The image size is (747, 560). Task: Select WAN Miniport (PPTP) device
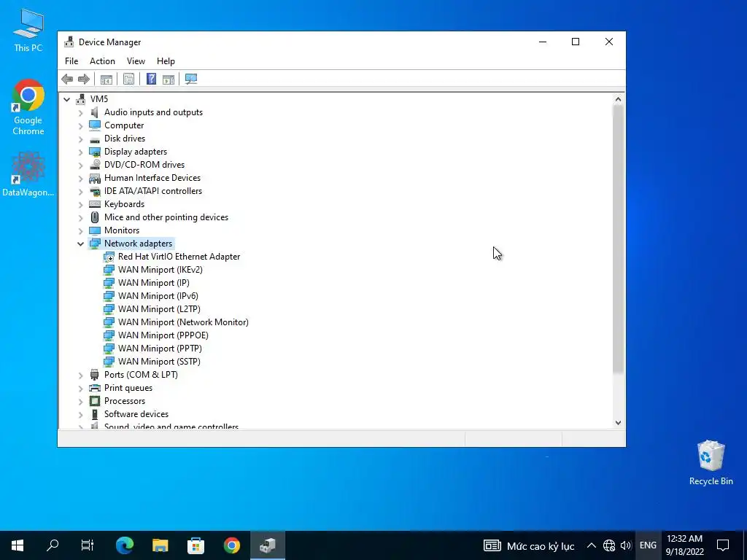(x=160, y=349)
